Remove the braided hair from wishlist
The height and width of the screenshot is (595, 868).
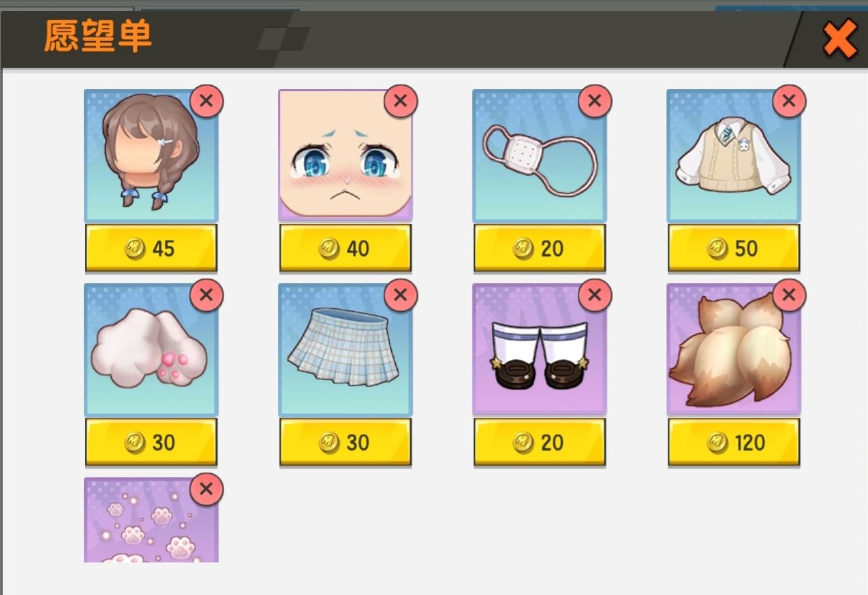tap(206, 101)
